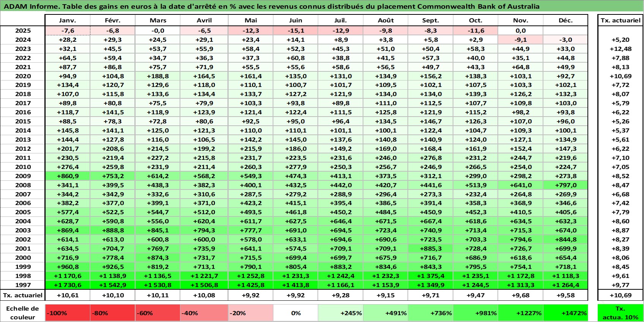Select the Oct. column header

click(475, 21)
